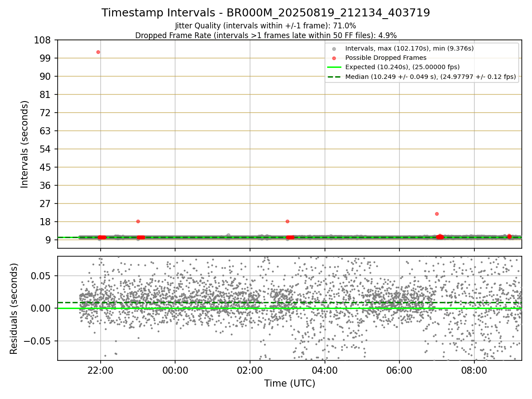This screenshot has width=532, height=399.
Task: Click the 'Residuals (seconds)' y-axis label
Action: 14,309
